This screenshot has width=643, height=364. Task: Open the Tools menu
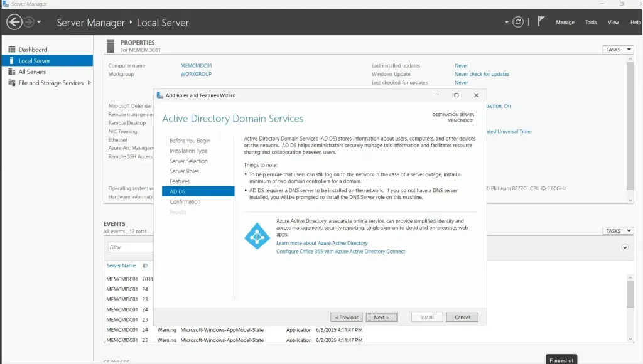[590, 22]
